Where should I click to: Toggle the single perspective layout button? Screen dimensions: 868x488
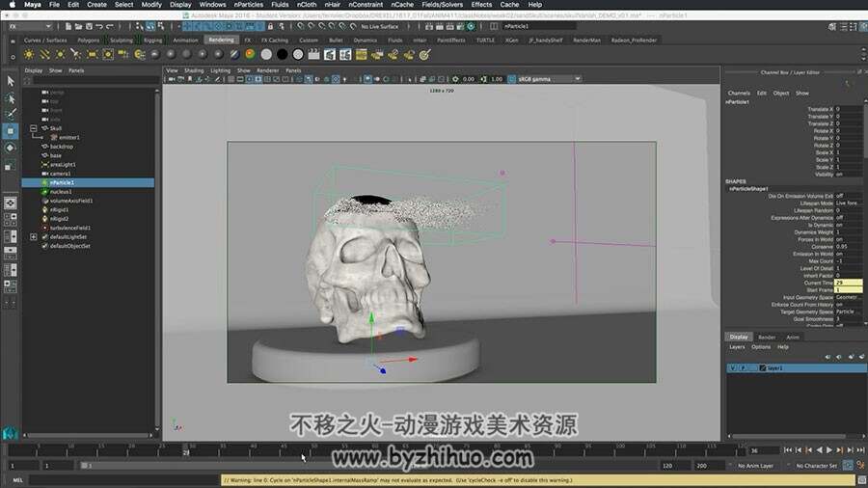tap(10, 203)
